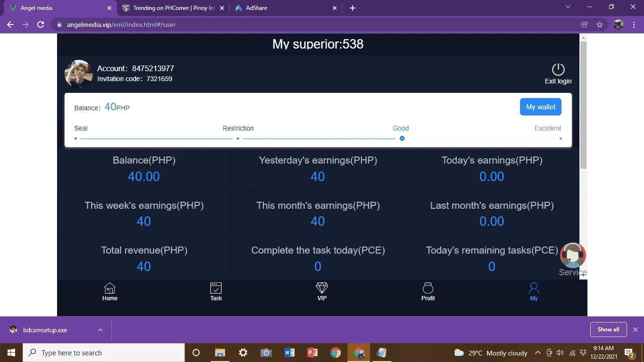Viewport: 644px width, 362px height.
Task: Open a new browser tab
Action: click(353, 8)
